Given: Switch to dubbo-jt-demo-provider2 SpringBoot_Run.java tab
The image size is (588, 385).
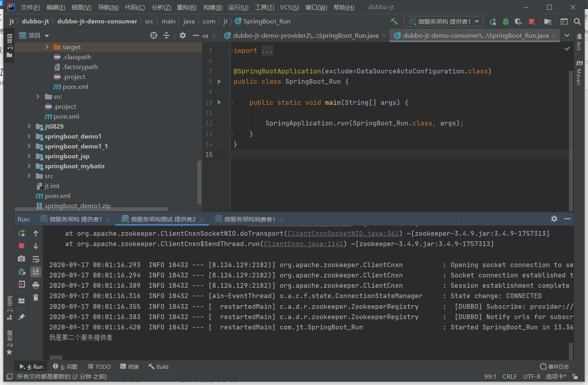Looking at the screenshot, I should click(305, 35).
